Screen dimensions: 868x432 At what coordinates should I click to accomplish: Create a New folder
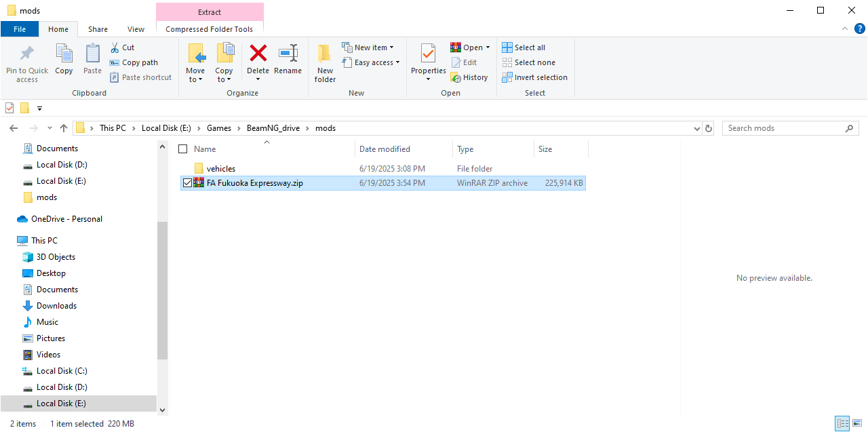click(325, 63)
